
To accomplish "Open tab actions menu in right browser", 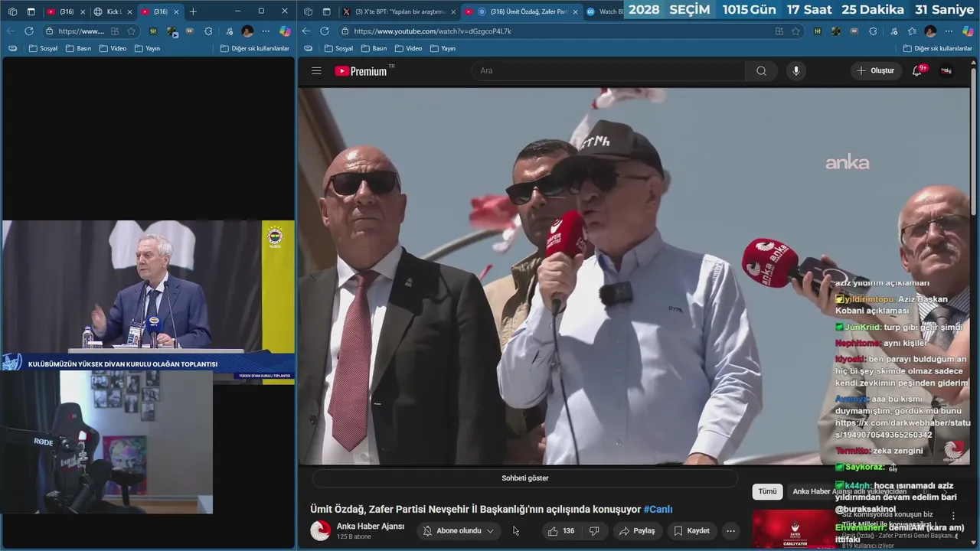I will tap(326, 11).
